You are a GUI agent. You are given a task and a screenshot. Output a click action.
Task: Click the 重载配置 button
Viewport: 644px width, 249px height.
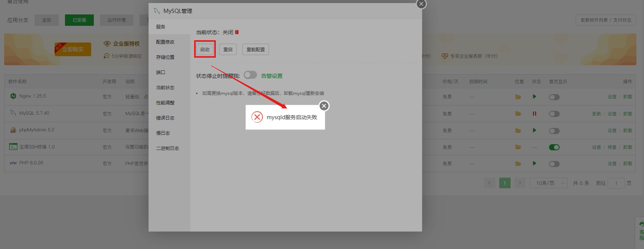(256, 49)
